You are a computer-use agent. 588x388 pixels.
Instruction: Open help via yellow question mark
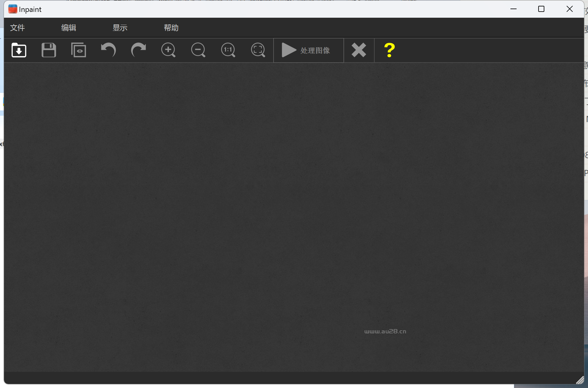[x=389, y=50]
